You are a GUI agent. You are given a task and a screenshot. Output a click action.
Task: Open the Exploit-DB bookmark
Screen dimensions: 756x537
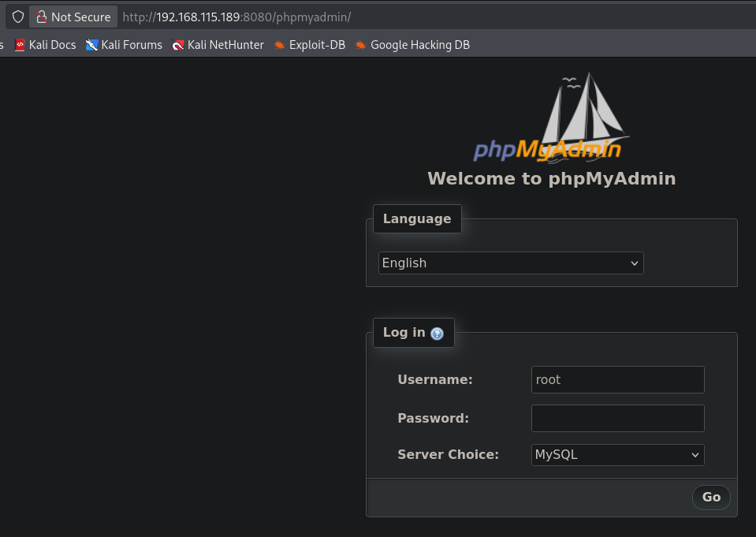309,45
